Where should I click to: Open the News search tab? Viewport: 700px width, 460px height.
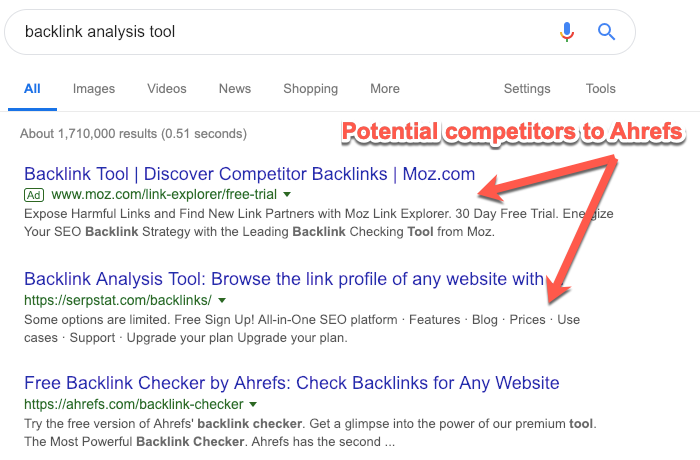coord(234,89)
